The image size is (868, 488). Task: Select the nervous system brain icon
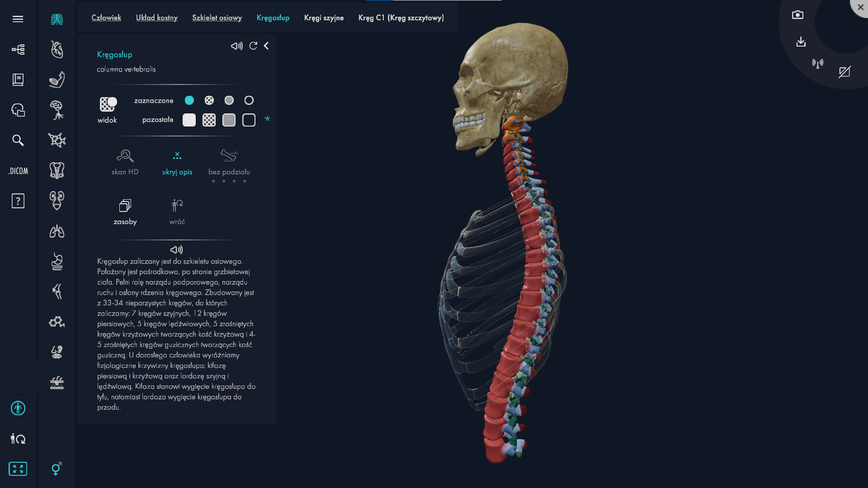pos(57,110)
